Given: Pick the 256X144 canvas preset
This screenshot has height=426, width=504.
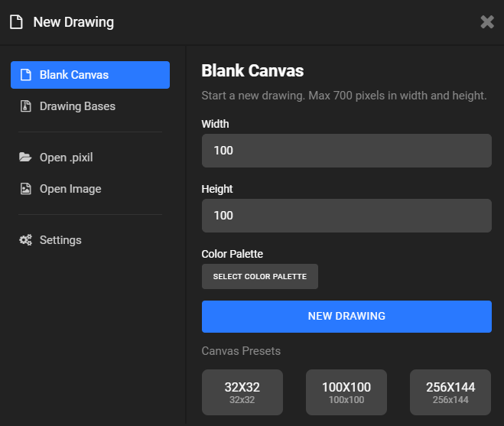Looking at the screenshot, I should [x=450, y=392].
